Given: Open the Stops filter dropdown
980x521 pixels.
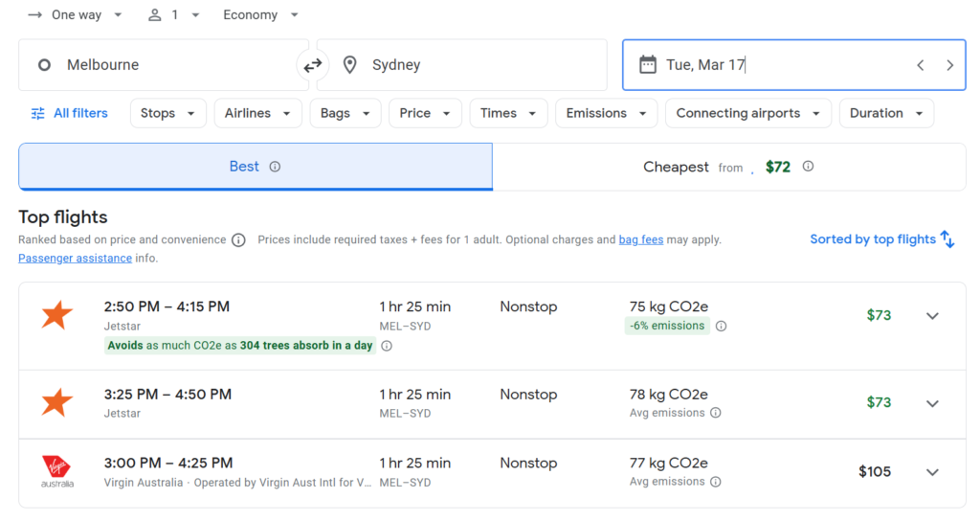Looking at the screenshot, I should (x=167, y=113).
